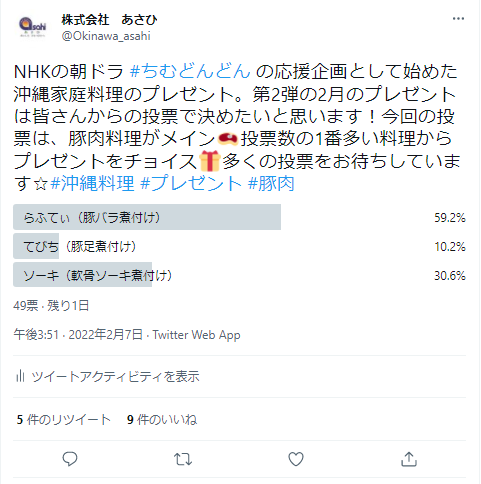Select the ソーキ poll option bar
Viewport: 481px width, 484px height.
coord(239,275)
